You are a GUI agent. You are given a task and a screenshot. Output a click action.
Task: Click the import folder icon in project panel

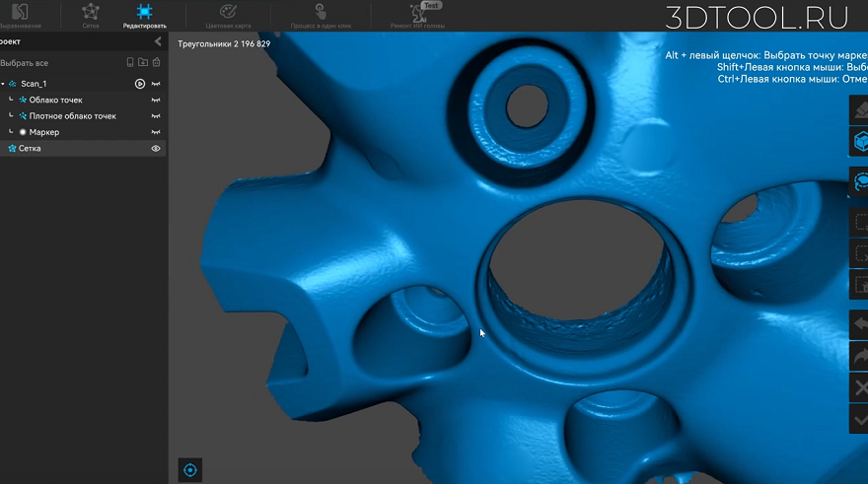tap(143, 62)
